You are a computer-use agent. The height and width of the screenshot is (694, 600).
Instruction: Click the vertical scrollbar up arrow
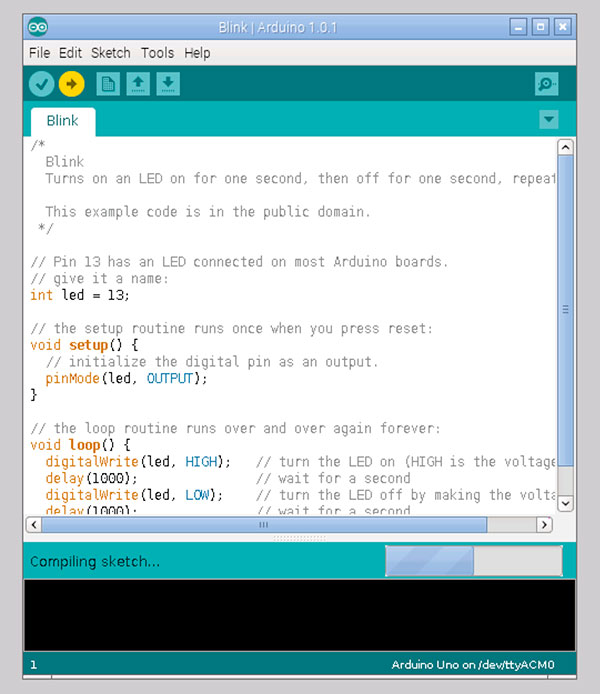[x=565, y=147]
